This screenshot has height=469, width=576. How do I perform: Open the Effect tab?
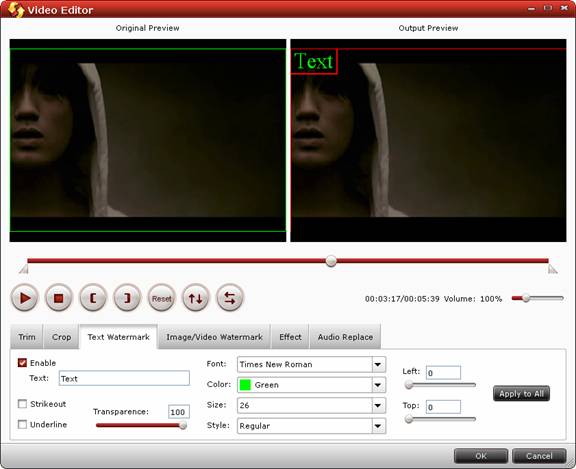(x=290, y=337)
